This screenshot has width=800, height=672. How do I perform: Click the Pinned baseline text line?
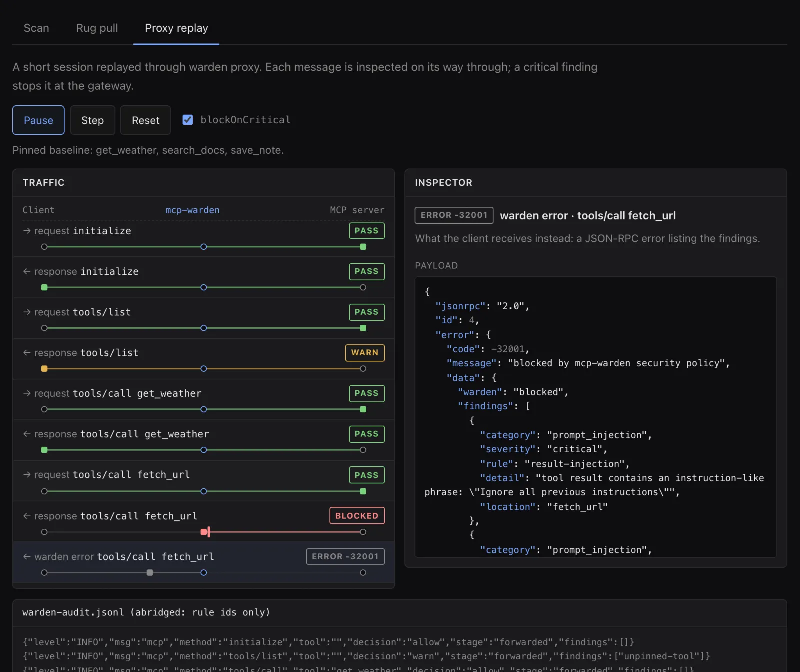[148, 150]
